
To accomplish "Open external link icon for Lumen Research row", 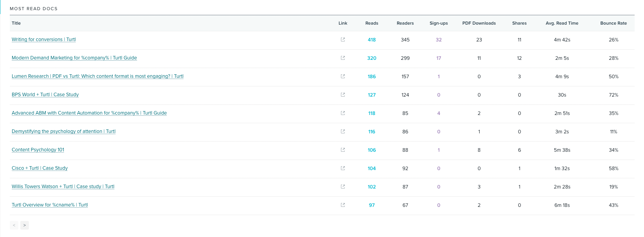I will coord(343,76).
